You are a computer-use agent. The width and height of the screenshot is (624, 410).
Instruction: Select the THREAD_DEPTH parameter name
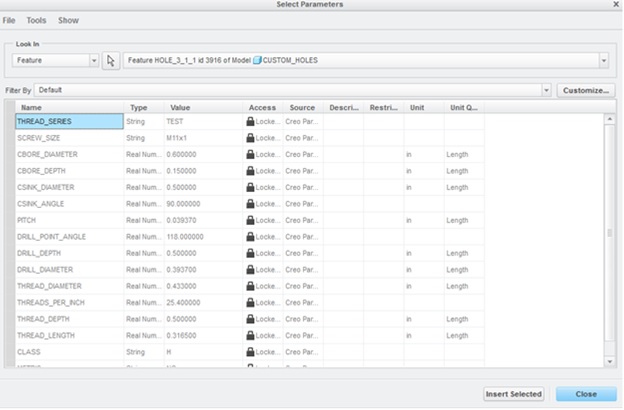(x=43, y=319)
